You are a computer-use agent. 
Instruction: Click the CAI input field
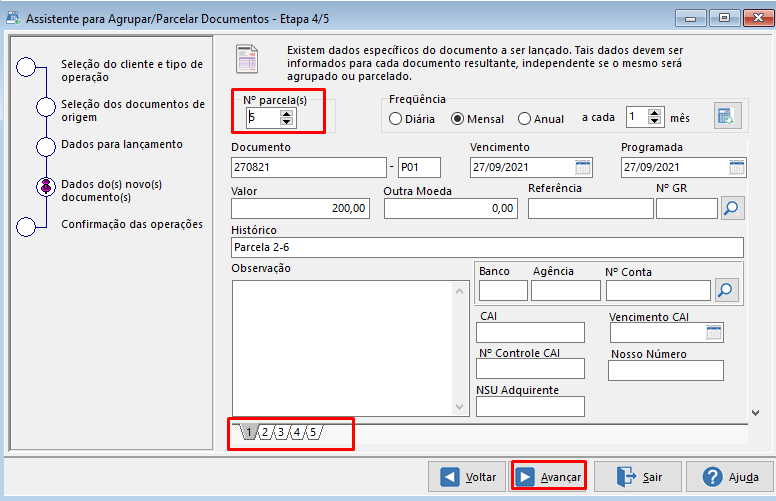coord(530,333)
